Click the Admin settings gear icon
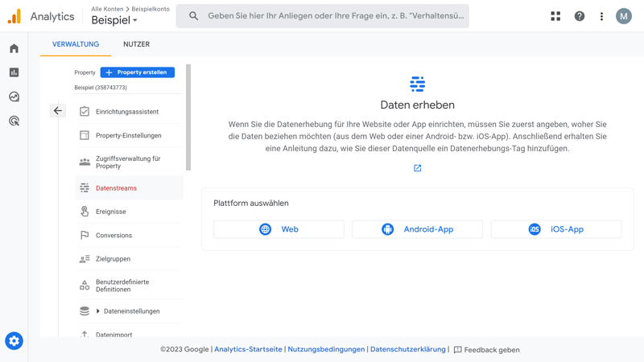 point(14,341)
